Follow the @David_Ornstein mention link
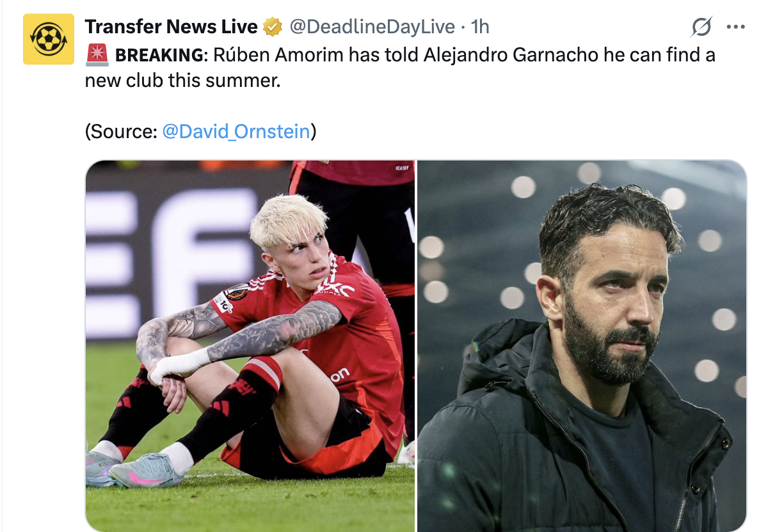 pyautogui.click(x=236, y=132)
